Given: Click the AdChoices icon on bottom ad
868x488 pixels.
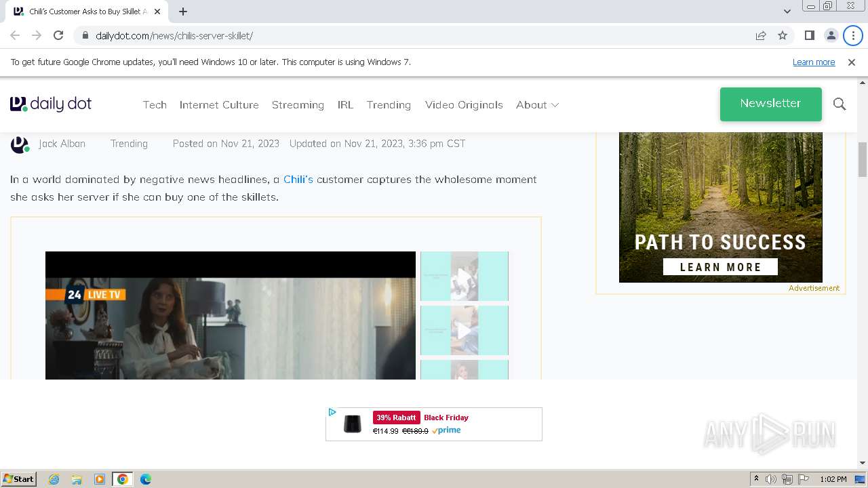Looking at the screenshot, I should [332, 412].
